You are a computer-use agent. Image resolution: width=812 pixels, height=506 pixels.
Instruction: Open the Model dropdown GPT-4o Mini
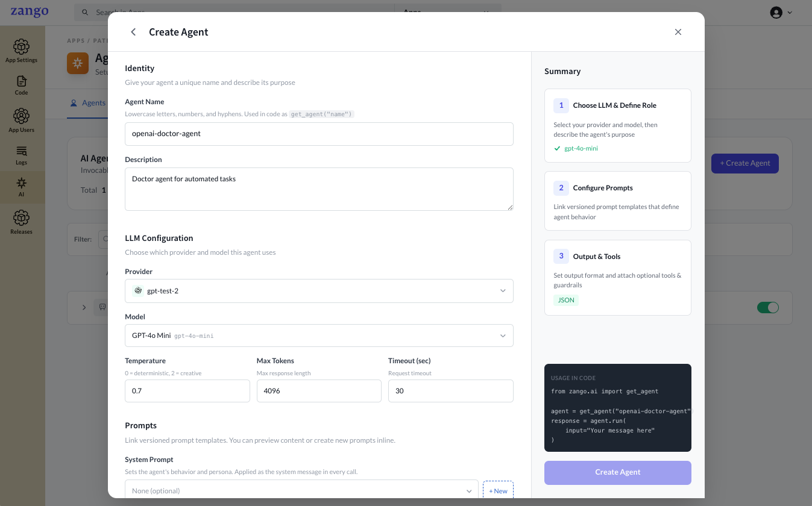tap(319, 336)
